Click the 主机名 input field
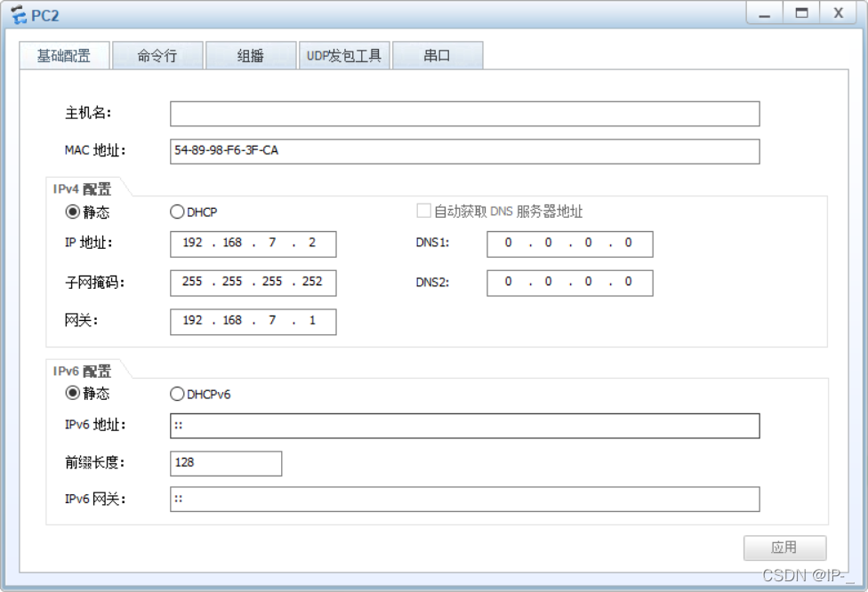The height and width of the screenshot is (592, 868). point(464,114)
